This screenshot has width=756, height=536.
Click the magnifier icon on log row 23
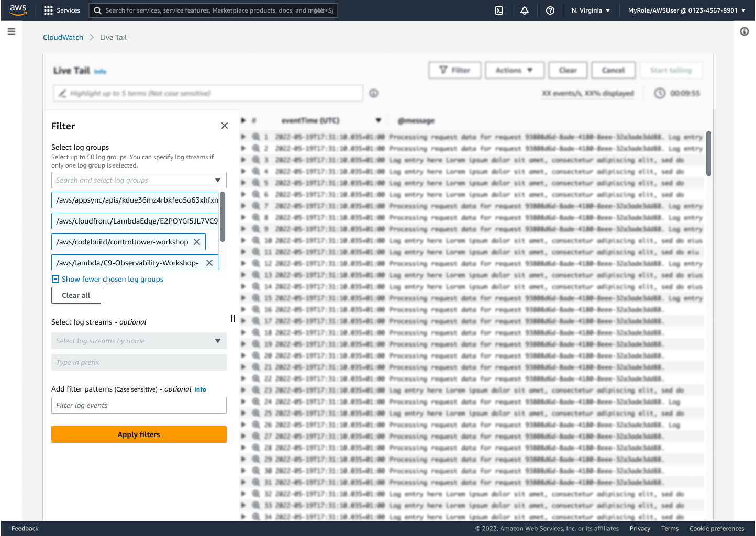(x=256, y=390)
